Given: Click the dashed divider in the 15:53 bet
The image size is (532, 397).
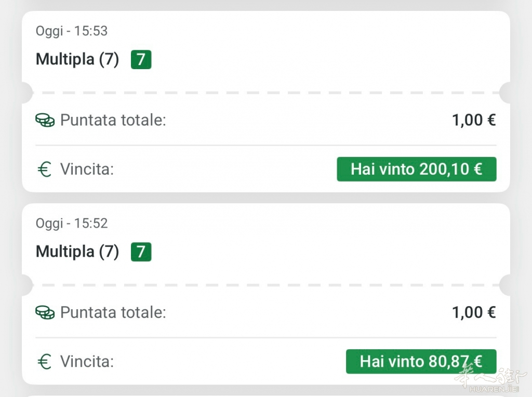Looking at the screenshot, I should click(266, 93).
